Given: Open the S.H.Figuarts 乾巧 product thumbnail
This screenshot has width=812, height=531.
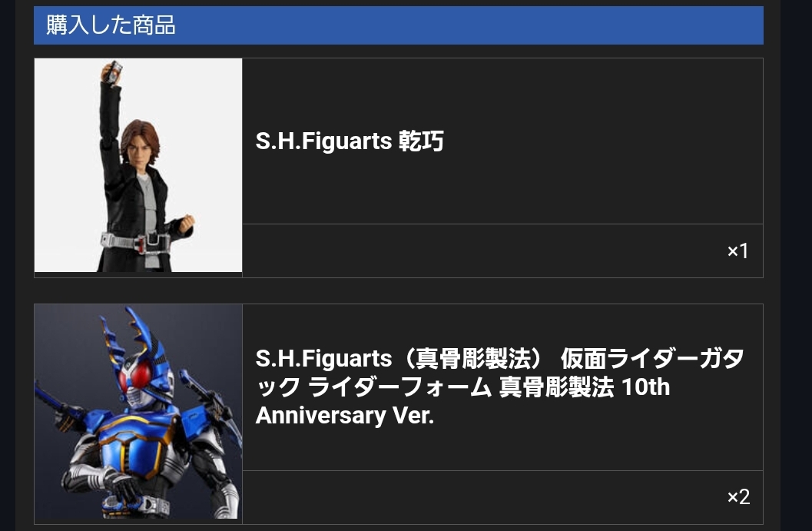Looking at the screenshot, I should click(x=138, y=164).
